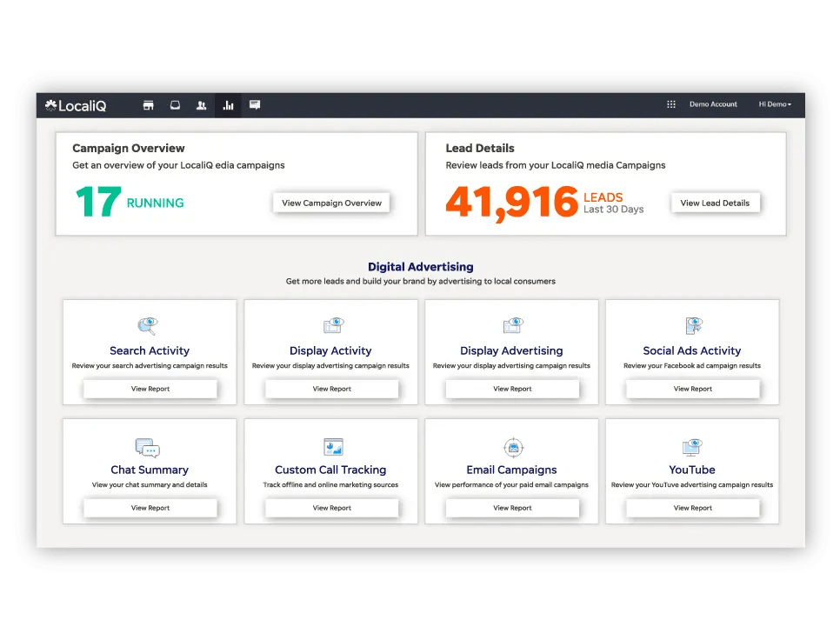Click the YouTube monitor icon
The width and height of the screenshot is (840, 640).
pyautogui.click(x=692, y=447)
